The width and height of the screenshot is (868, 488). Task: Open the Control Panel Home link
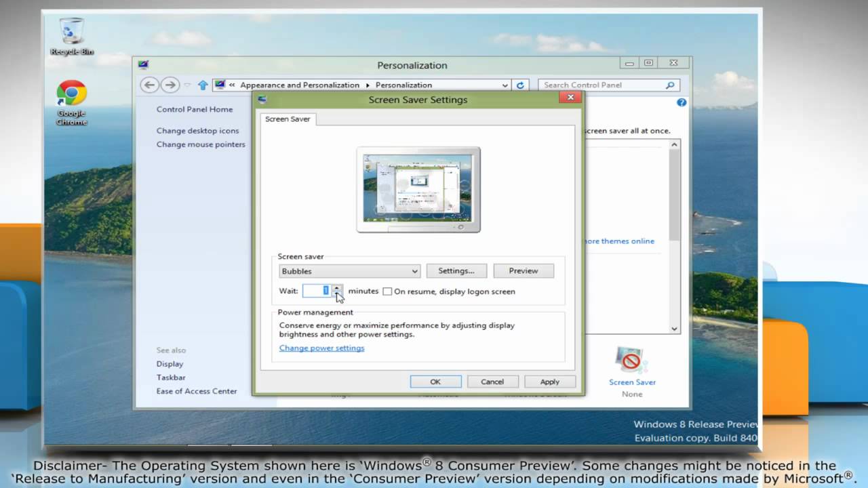click(195, 109)
